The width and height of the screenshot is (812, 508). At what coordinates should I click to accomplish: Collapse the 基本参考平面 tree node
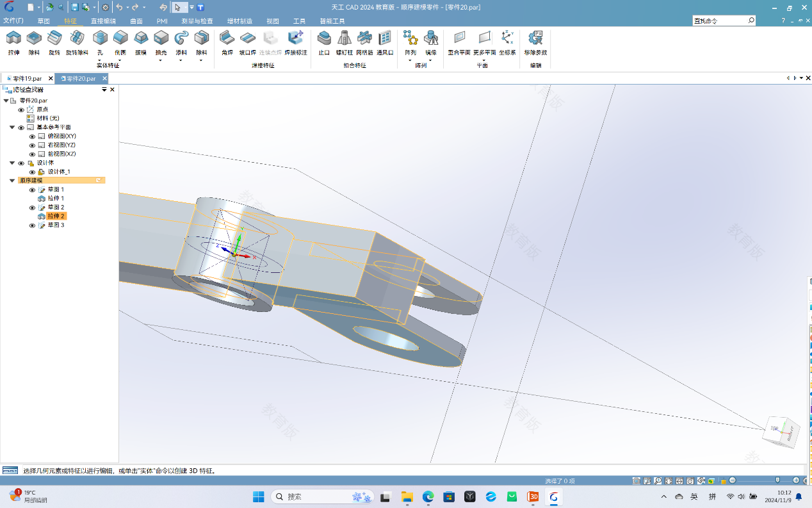click(12, 127)
